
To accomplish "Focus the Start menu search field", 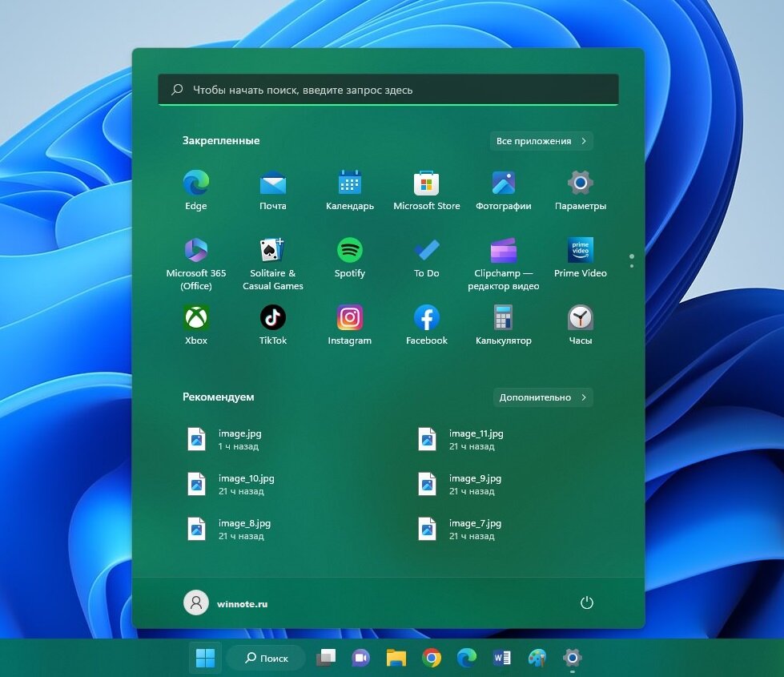I will tap(388, 90).
